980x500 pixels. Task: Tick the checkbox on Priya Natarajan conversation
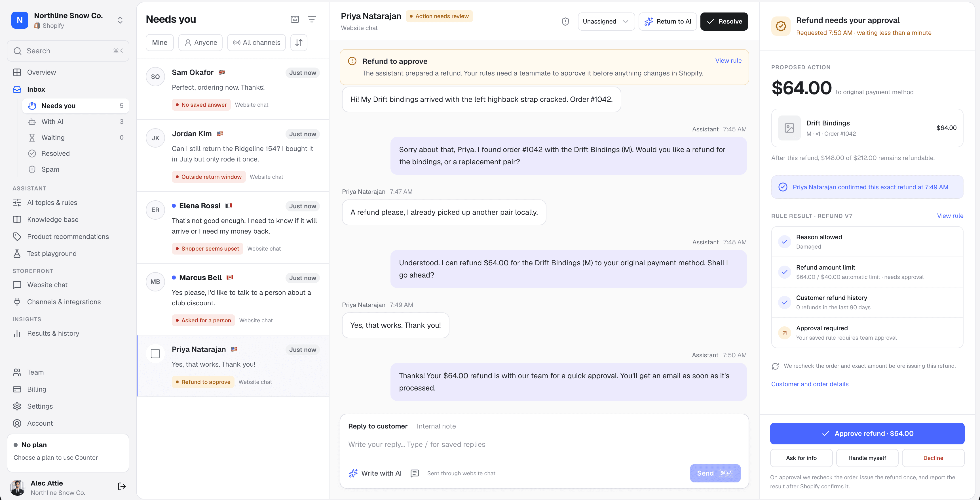(155, 354)
